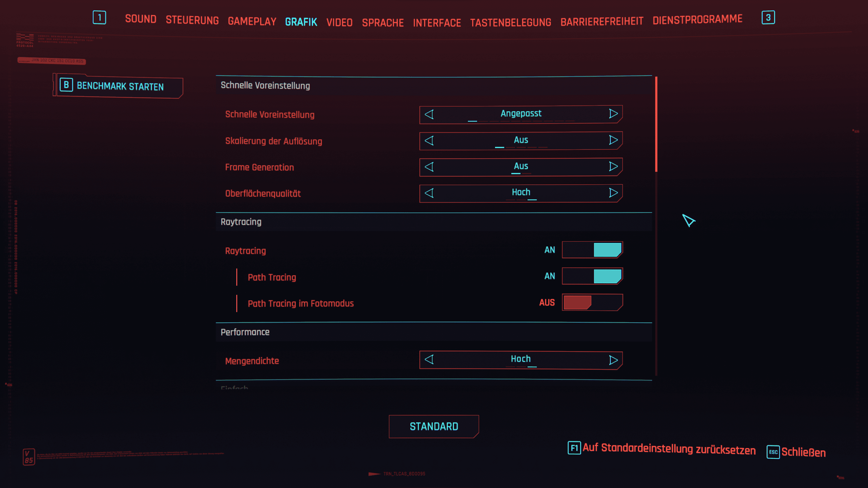Click right arrow for Schnelle Voreinstellung
The height and width of the screenshot is (488, 868).
point(613,114)
